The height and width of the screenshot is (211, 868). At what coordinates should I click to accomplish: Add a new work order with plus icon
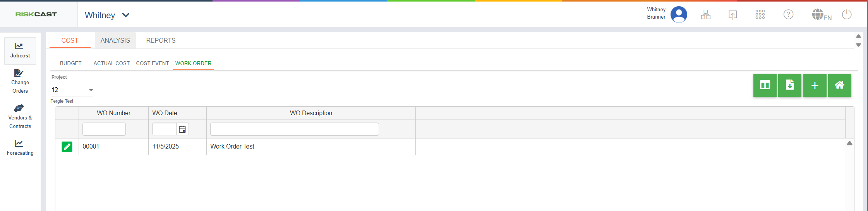click(815, 85)
